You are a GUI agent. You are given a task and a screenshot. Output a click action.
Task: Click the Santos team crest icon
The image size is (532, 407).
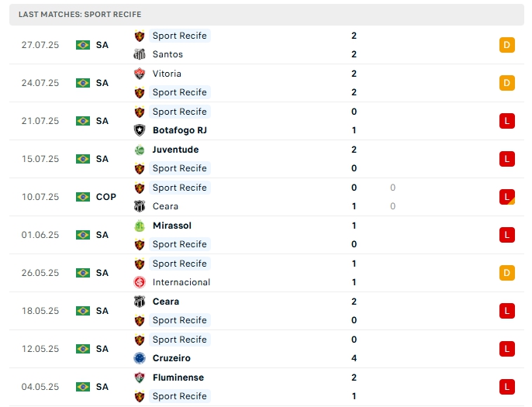click(140, 54)
